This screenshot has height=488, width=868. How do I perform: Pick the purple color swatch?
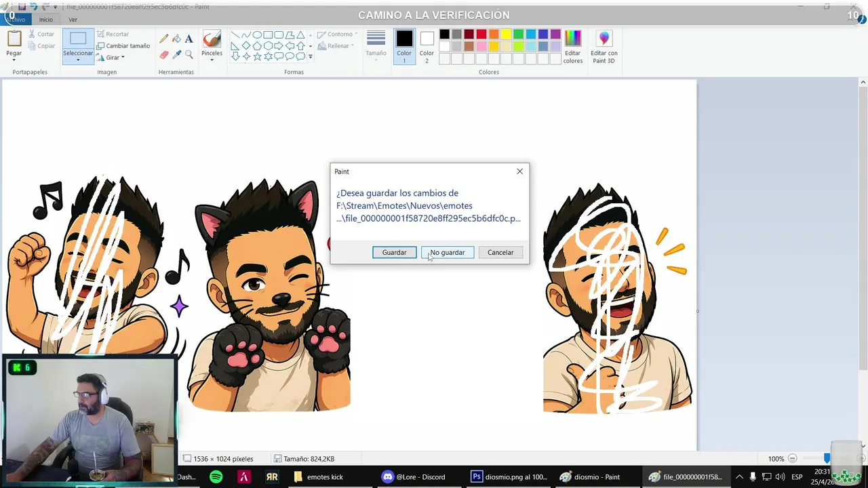pyautogui.click(x=555, y=35)
